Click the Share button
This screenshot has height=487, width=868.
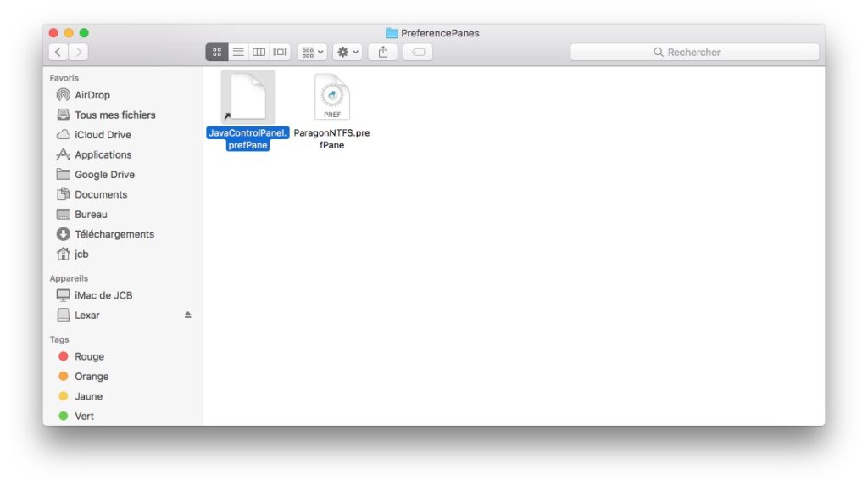coord(383,52)
